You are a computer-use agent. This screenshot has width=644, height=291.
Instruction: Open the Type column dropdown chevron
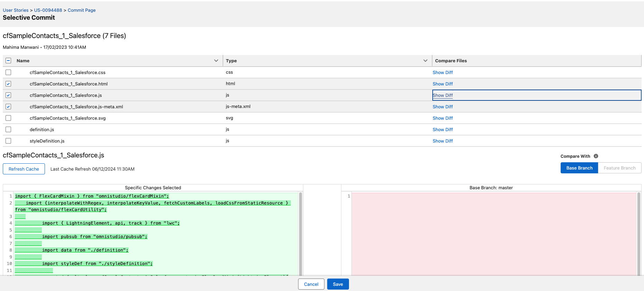pyautogui.click(x=425, y=61)
